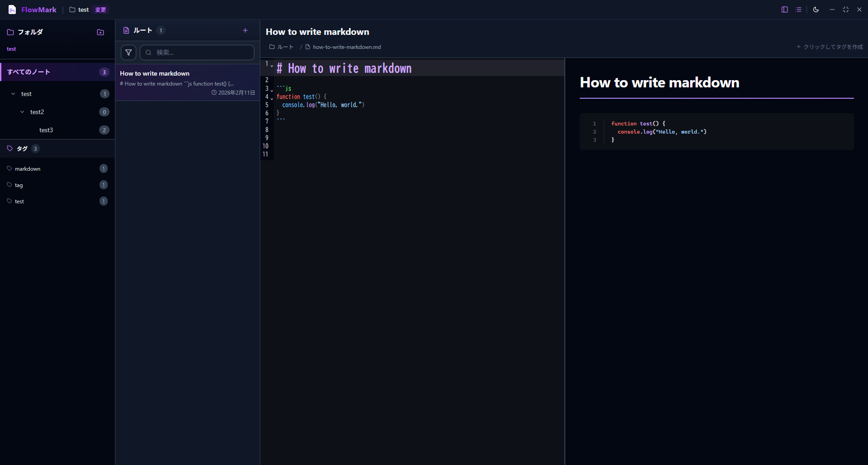
Task: Select the tag icon beside 'markdown'
Action: coord(10,168)
